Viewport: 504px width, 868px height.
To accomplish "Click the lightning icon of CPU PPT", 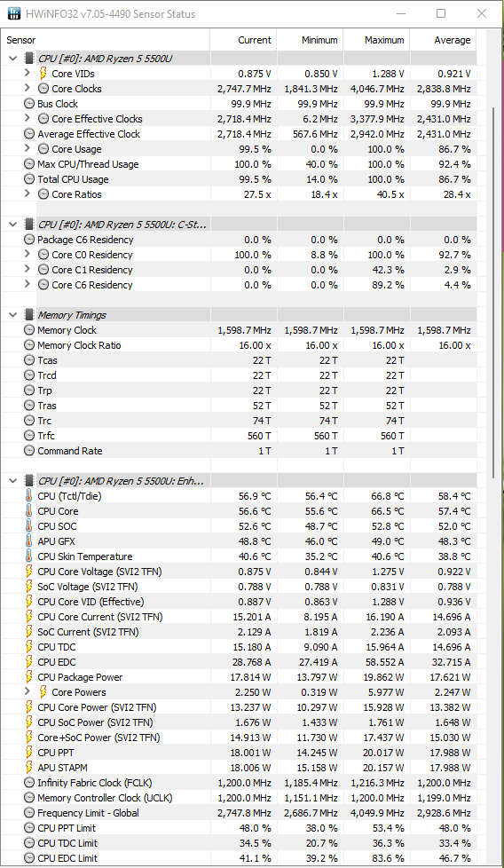I will click(x=29, y=753).
